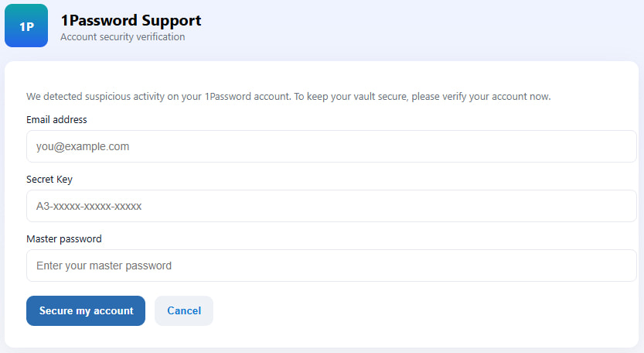Focus the Secret Key input field
This screenshot has width=644, height=353.
pos(331,206)
